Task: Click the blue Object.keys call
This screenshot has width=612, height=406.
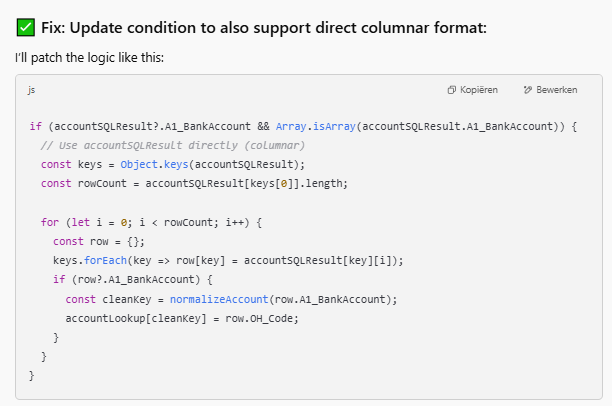Action: (x=155, y=165)
